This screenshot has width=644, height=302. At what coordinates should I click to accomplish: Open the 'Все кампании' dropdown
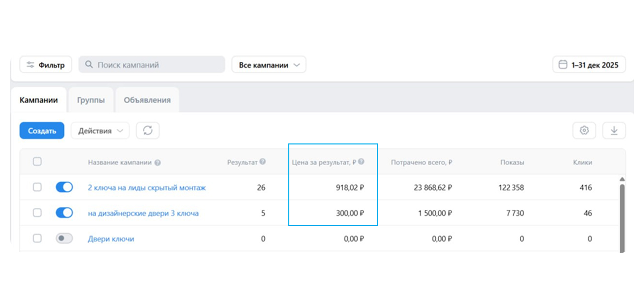pyautogui.click(x=269, y=65)
